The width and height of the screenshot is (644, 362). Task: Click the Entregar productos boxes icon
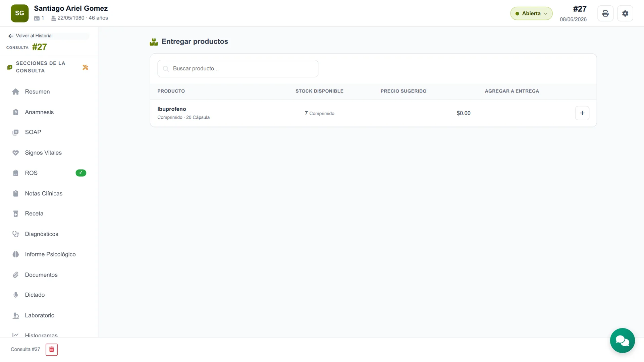[x=154, y=42]
